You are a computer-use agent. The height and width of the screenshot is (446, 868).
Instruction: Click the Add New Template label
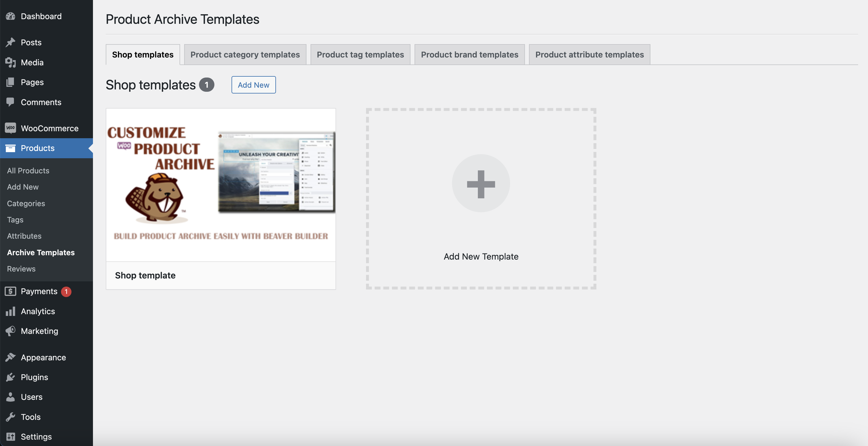(481, 256)
